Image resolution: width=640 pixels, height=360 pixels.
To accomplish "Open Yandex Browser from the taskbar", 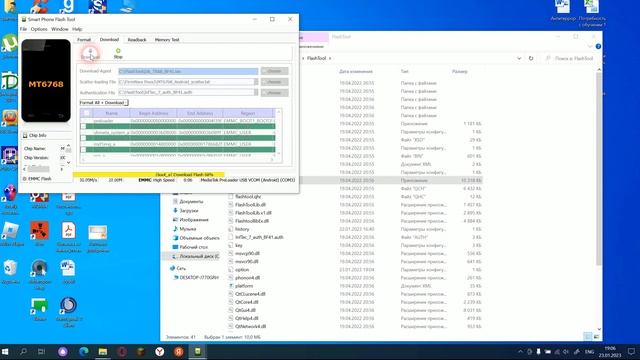I will (159, 351).
